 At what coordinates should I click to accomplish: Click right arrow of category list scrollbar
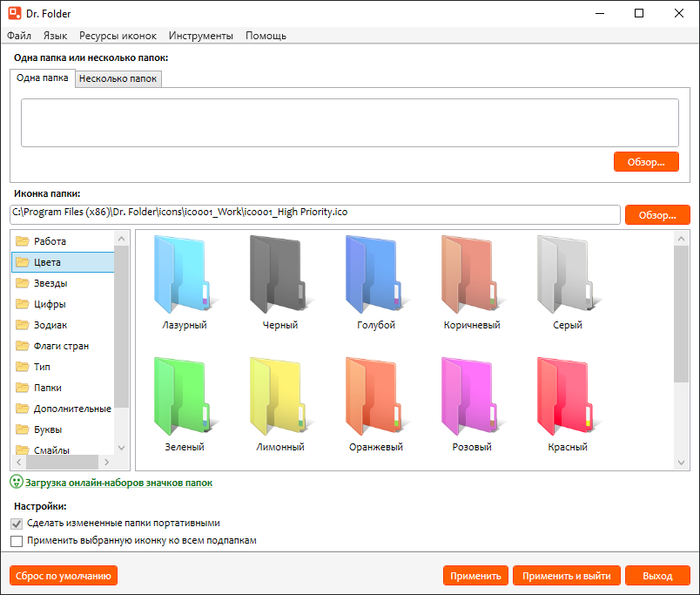(x=107, y=463)
